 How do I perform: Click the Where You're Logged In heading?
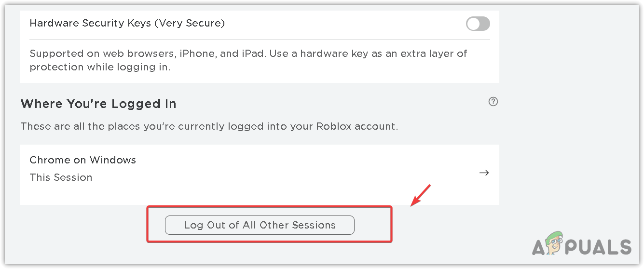coord(98,104)
